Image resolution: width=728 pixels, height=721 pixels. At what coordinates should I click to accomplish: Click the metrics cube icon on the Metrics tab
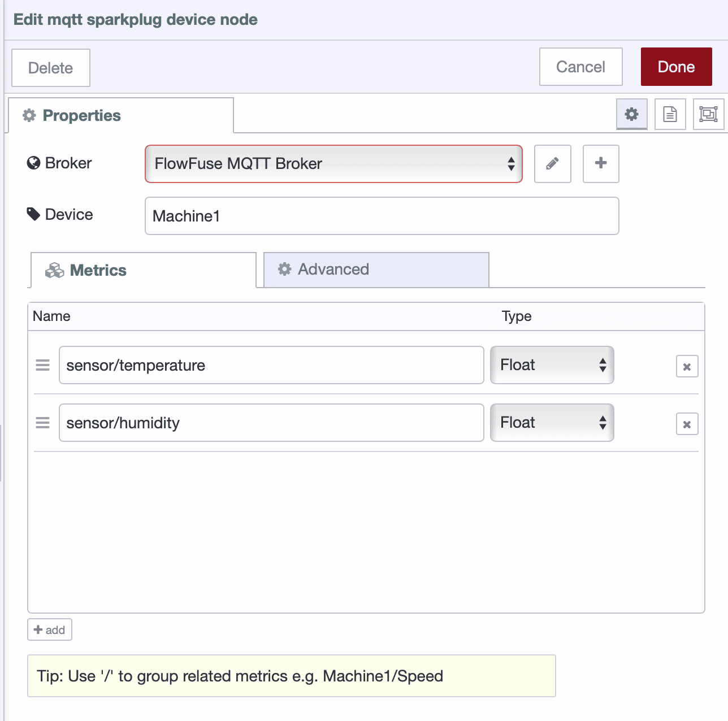[55, 270]
